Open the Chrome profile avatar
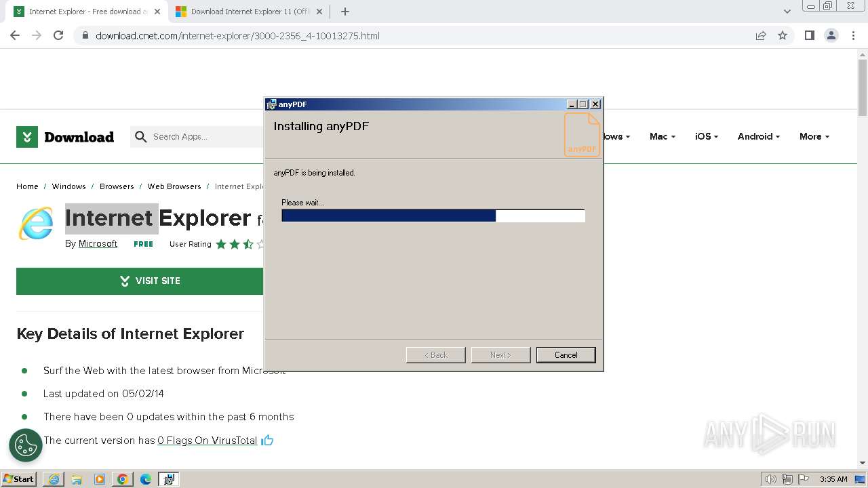The image size is (868, 488). tap(831, 35)
